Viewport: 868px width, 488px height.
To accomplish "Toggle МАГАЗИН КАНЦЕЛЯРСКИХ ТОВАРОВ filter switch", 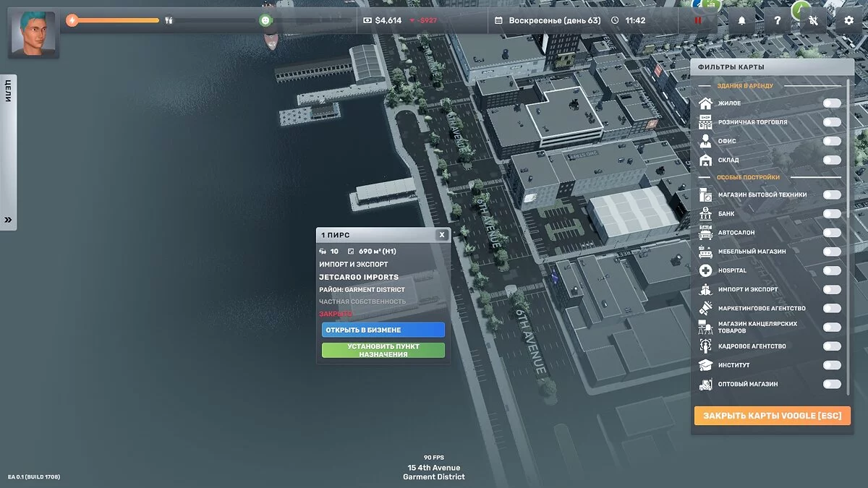I will point(832,328).
